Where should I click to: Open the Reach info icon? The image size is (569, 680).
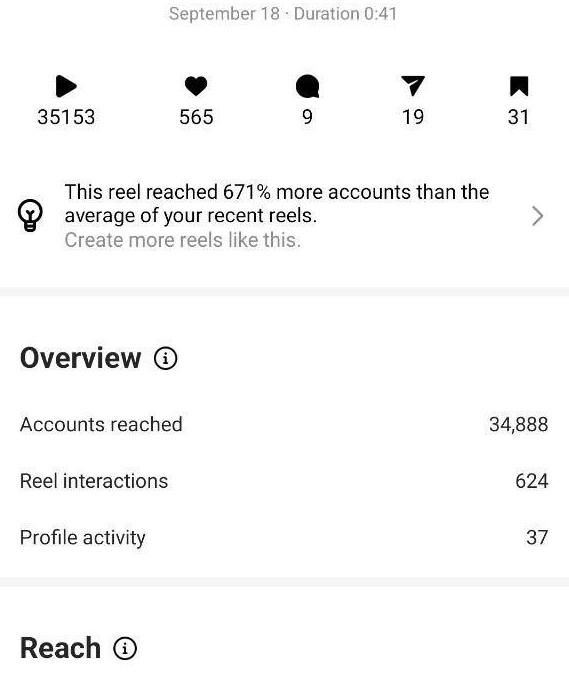[125, 649]
